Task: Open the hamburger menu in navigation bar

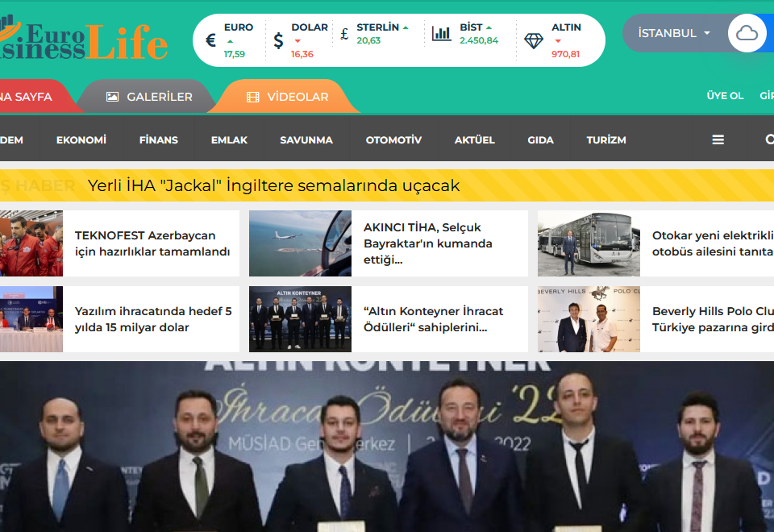Action: click(x=718, y=139)
